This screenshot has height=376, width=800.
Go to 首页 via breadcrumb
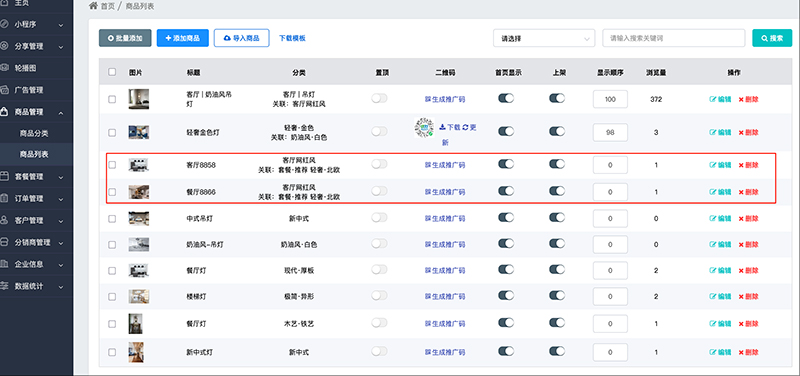pos(108,6)
